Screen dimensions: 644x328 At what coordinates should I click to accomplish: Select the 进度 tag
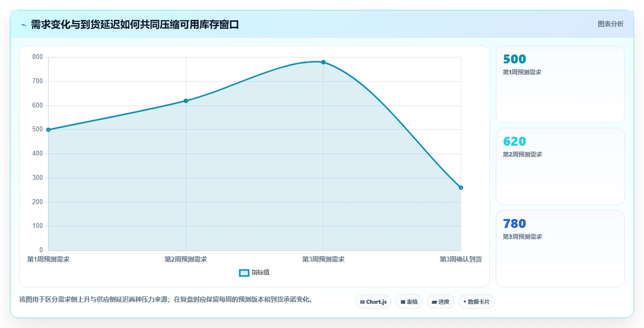pyautogui.click(x=440, y=302)
